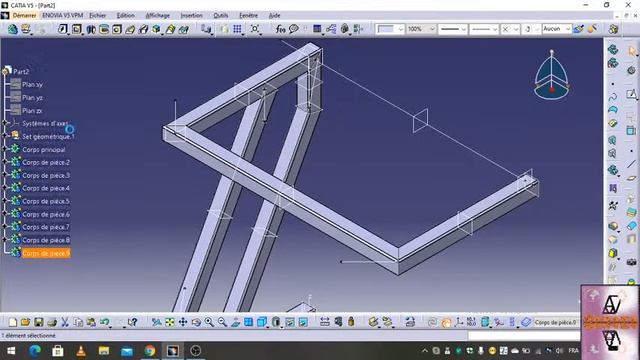Open File Explorer from taskbar
Screen dimensions: 640x360
pos(104,351)
